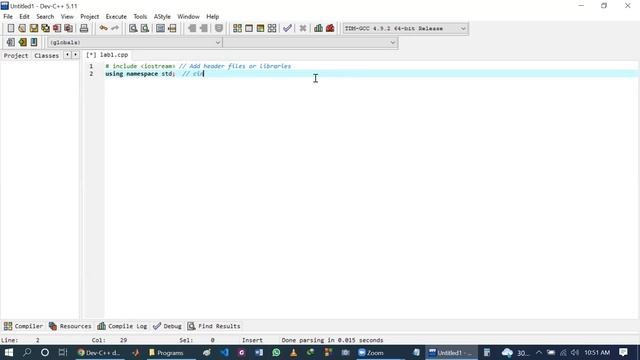
Task: Click the Close All files icon
Action: (69, 28)
